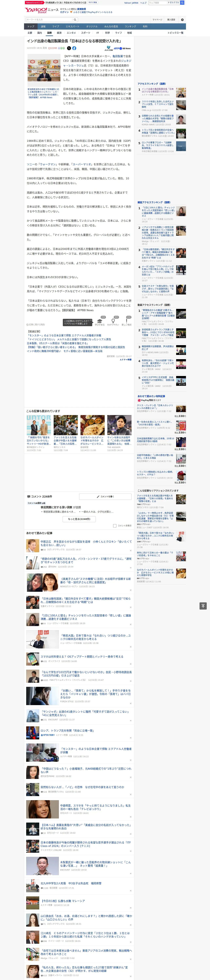The image size is (210, 980).
Task: Select the 速報 tab
Action: click(x=43, y=27)
